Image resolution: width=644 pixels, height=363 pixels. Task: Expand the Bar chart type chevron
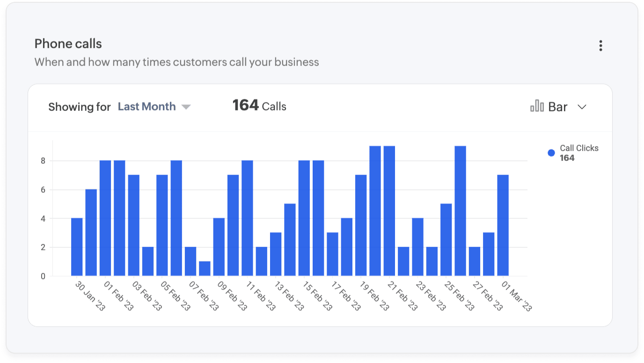(x=582, y=107)
